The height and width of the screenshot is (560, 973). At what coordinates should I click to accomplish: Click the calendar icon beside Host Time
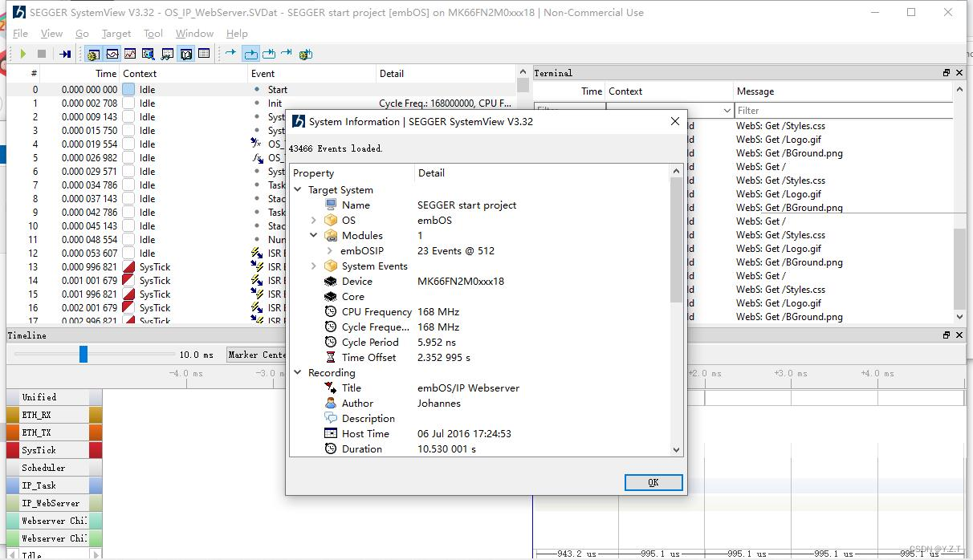click(331, 434)
